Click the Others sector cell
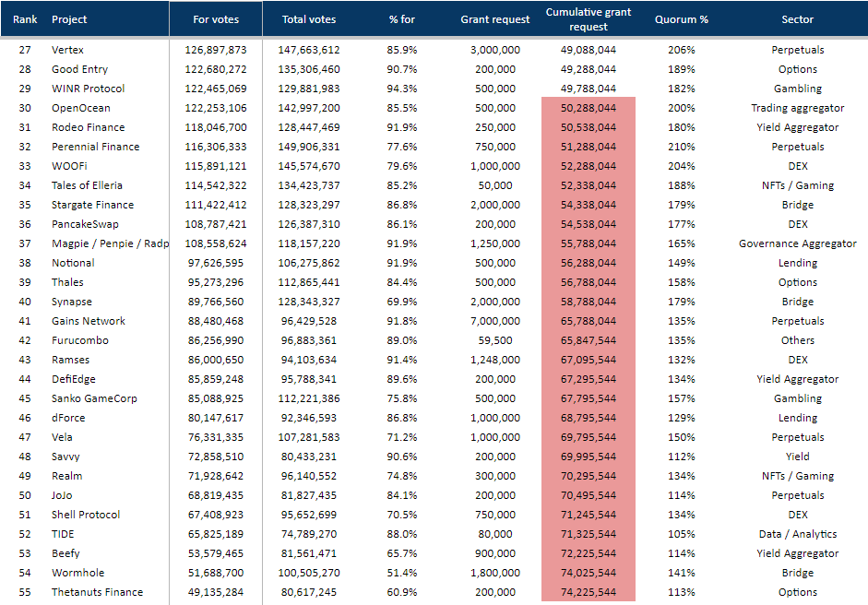 click(798, 340)
